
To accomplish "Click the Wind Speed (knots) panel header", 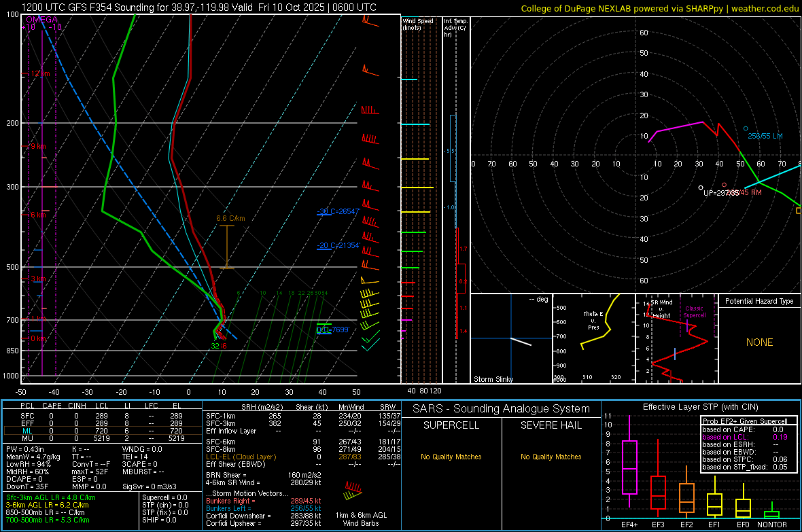I will [x=417, y=24].
